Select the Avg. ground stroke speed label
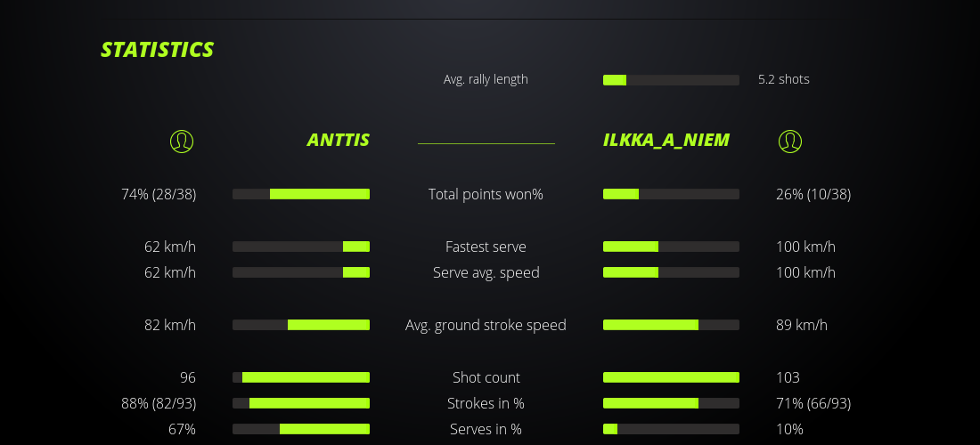 (486, 325)
